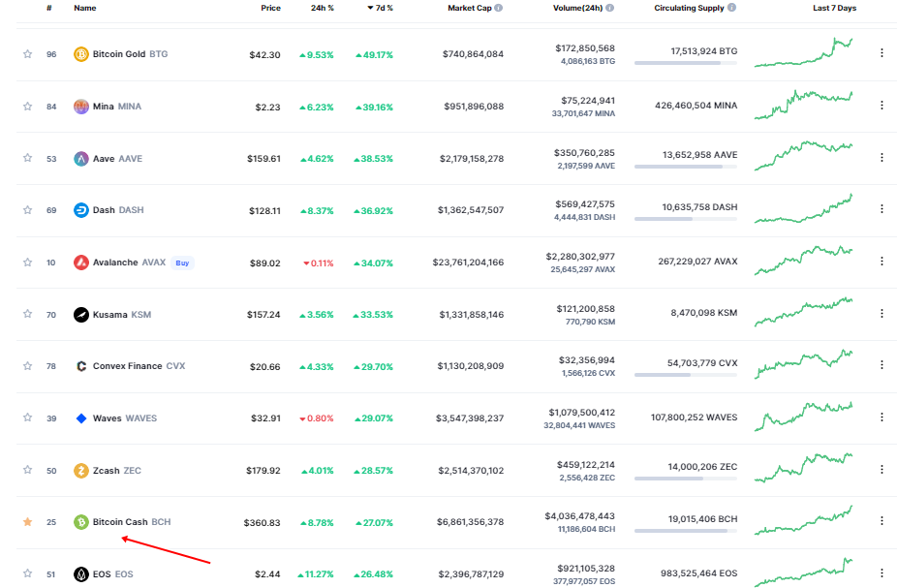
Task: Open Kusama 7-day sparkline chart
Action: (803, 312)
